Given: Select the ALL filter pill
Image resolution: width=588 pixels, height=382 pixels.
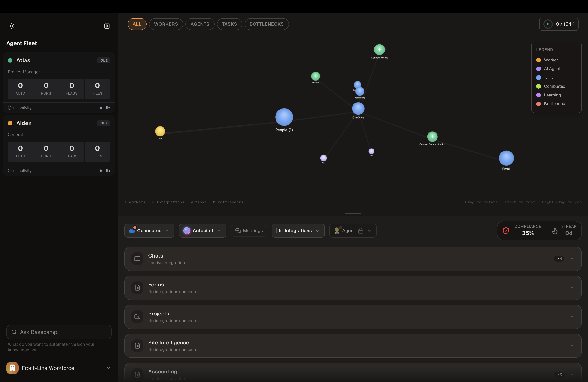Looking at the screenshot, I should 137,24.
